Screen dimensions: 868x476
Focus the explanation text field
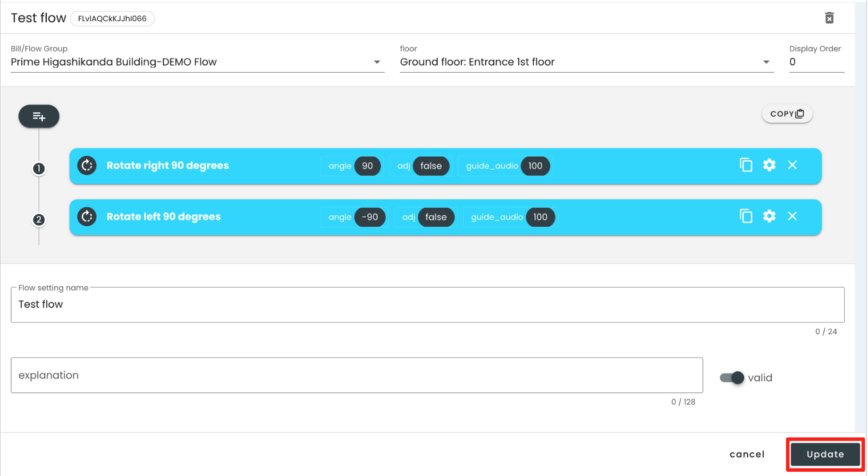click(x=357, y=375)
